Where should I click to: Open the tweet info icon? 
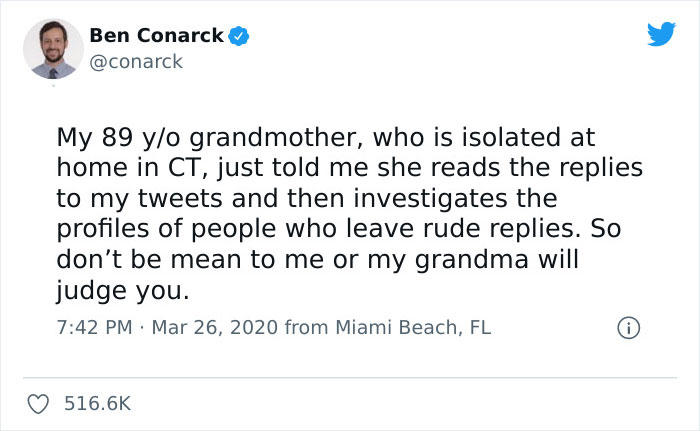point(629,327)
